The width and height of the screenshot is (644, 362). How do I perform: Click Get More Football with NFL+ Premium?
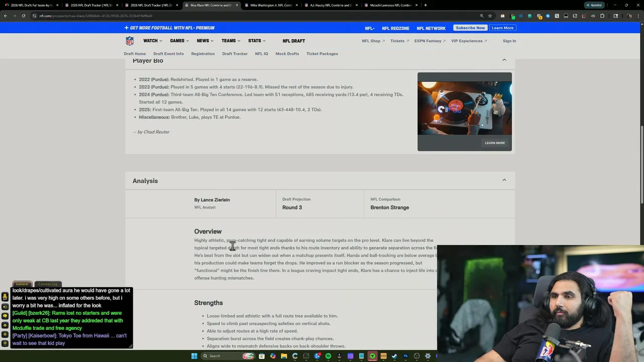[170, 28]
